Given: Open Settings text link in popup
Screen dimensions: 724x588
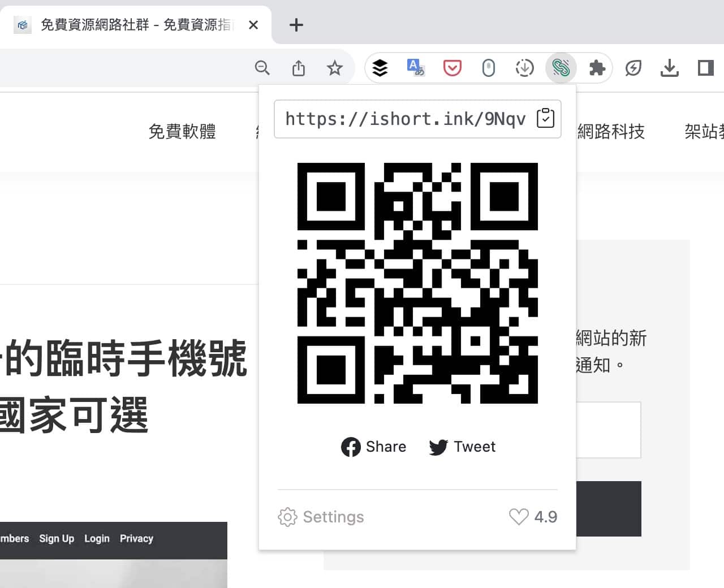Looking at the screenshot, I should click(x=333, y=517).
